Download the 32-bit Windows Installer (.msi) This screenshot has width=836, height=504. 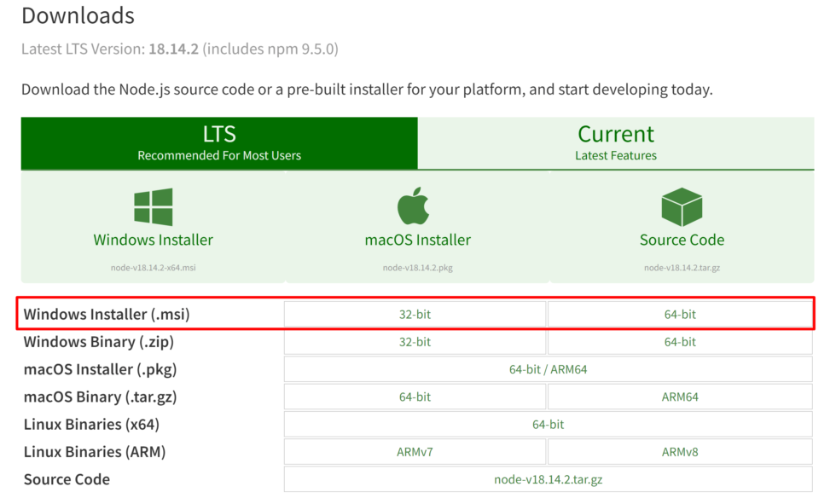coord(415,314)
